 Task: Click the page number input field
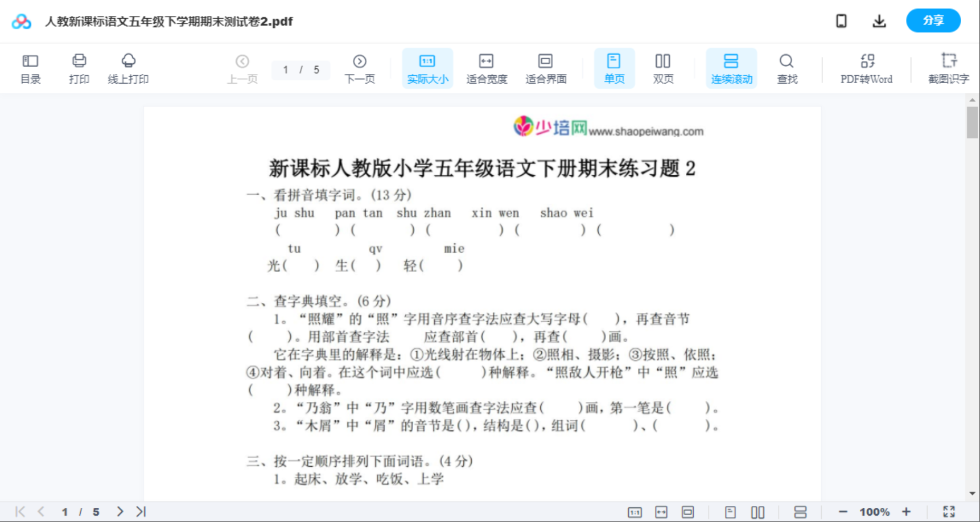(x=293, y=70)
